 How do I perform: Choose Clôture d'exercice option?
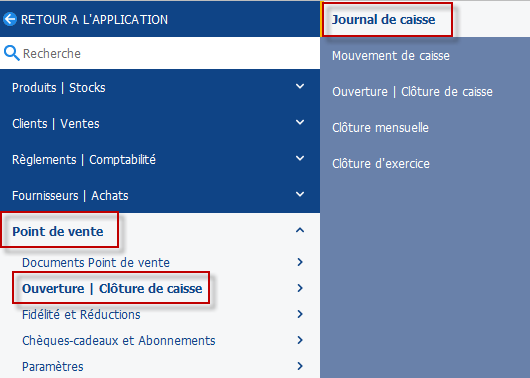tap(381, 164)
